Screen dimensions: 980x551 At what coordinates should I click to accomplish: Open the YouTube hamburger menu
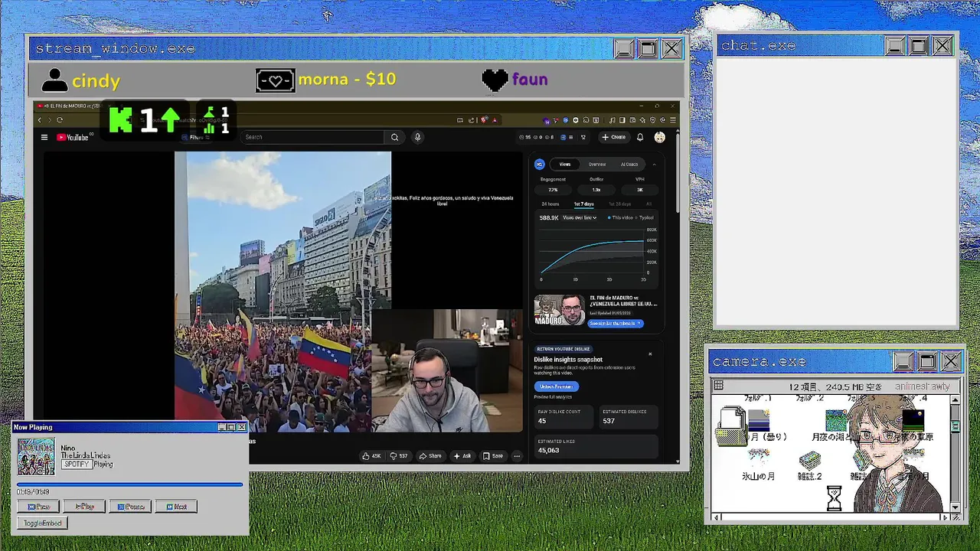click(x=44, y=137)
